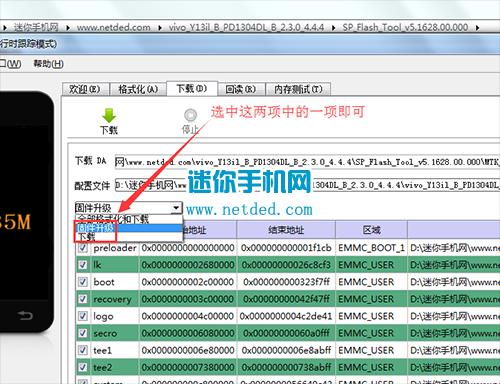Viewport: 500px width, 384px height.
Task: Go to www.netded.com breadcrumb folder
Action: (x=113, y=27)
